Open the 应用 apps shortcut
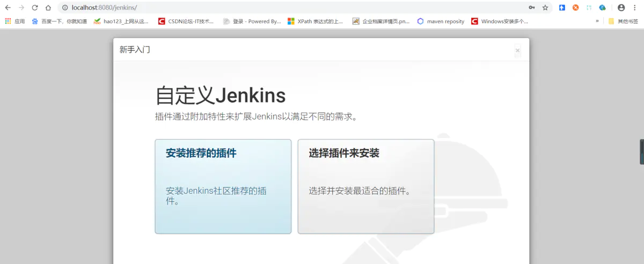 point(14,21)
